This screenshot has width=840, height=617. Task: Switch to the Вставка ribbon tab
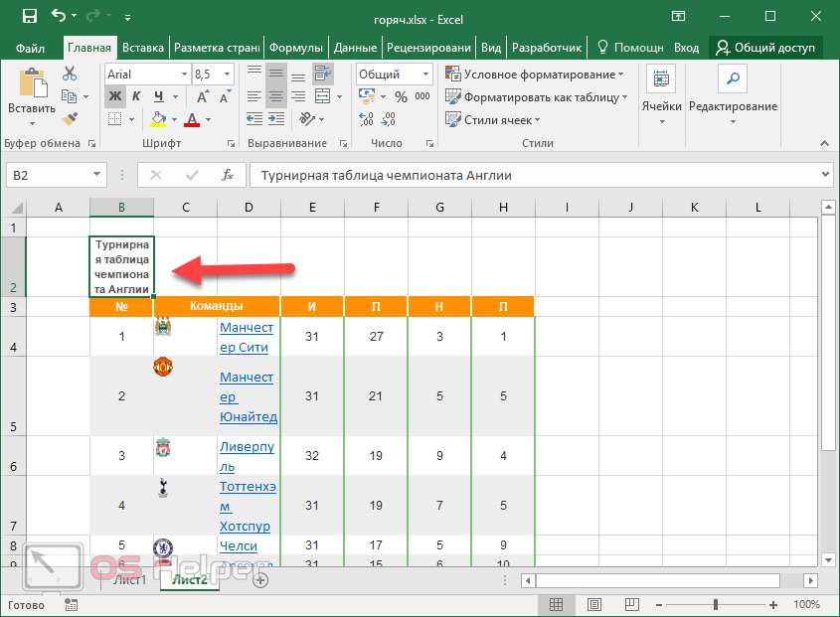click(142, 46)
